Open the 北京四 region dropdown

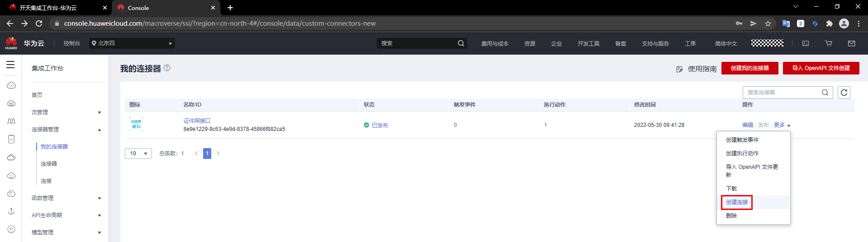click(x=132, y=43)
